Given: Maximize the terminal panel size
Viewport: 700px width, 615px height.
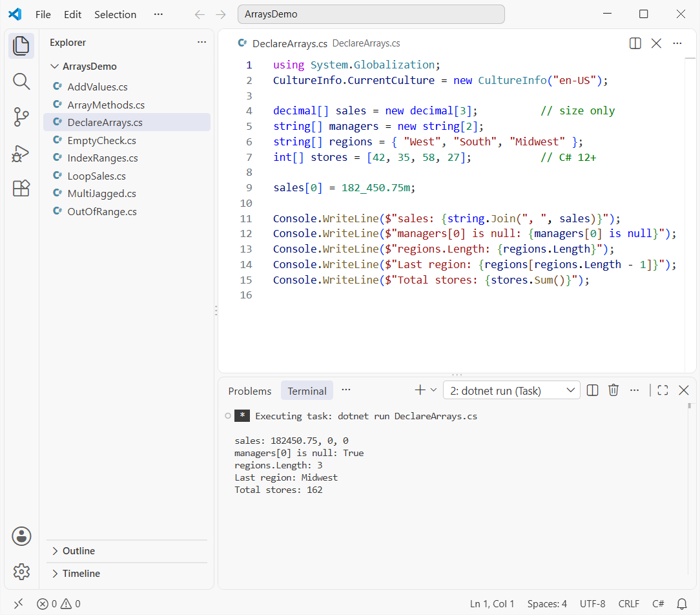Looking at the screenshot, I should [663, 390].
